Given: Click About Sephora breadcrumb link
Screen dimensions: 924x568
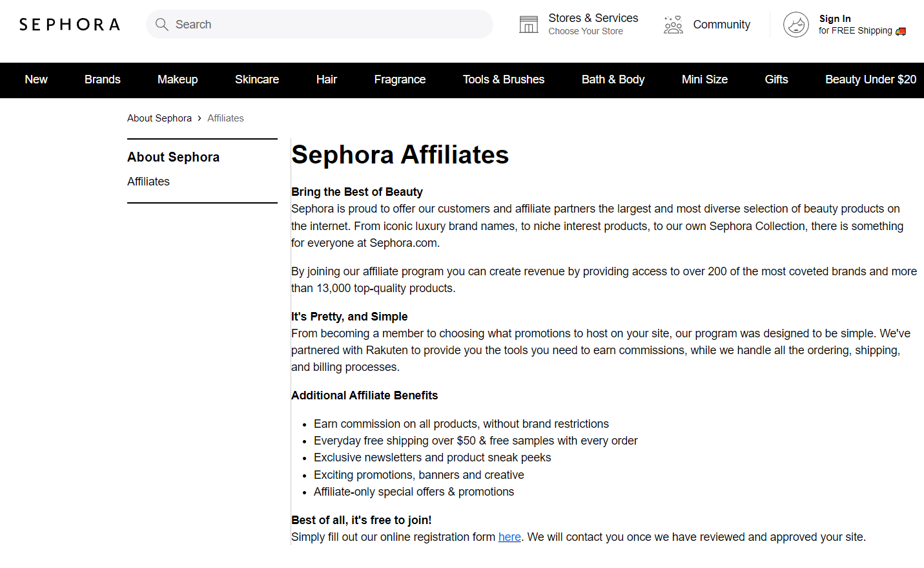Looking at the screenshot, I should 159,118.
